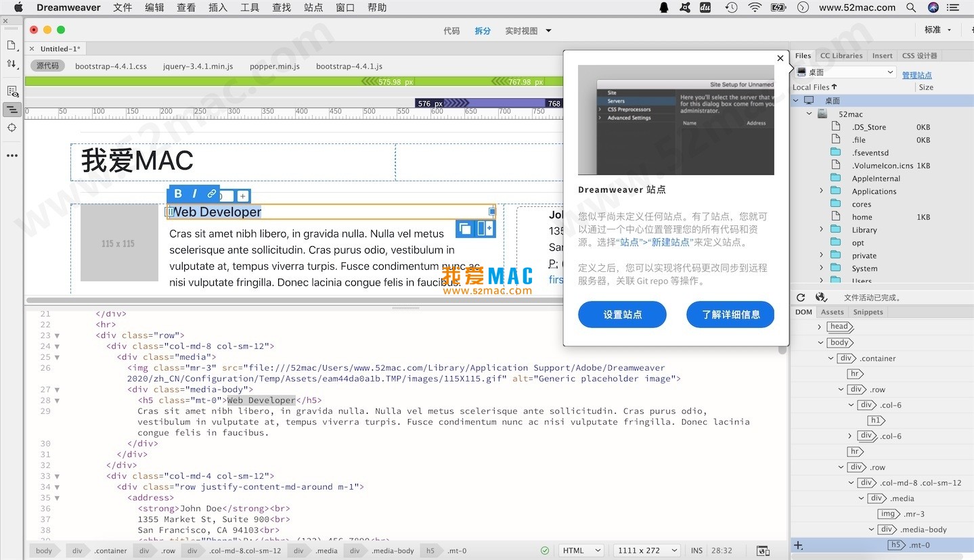Viewport: 974px width, 560px height.
Task: Toggle the format source code icon
Action: [12, 109]
